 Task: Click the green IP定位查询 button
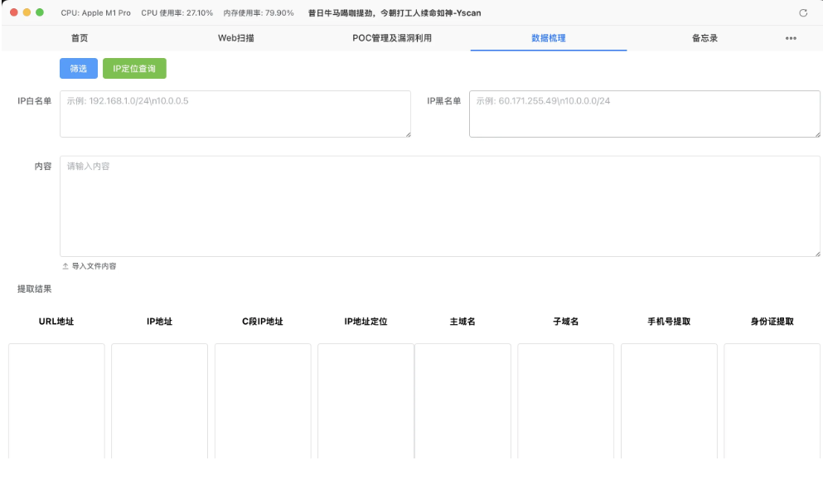click(134, 68)
